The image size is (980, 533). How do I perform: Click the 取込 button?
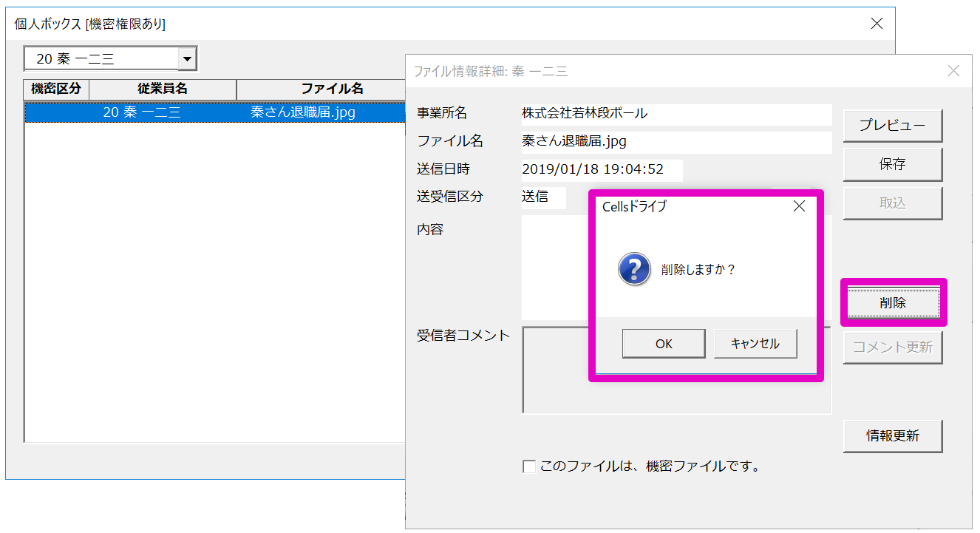click(x=892, y=203)
